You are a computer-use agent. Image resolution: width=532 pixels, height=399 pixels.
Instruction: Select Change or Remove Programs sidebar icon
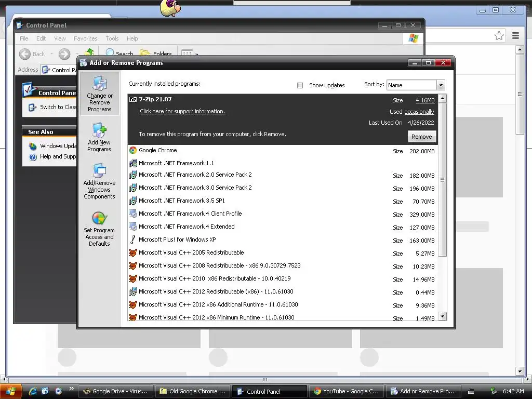click(x=99, y=94)
